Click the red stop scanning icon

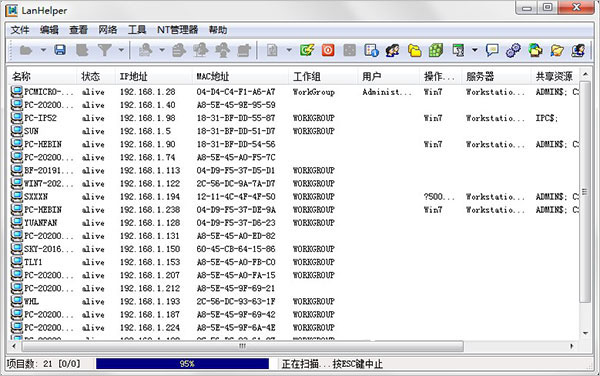[328, 50]
